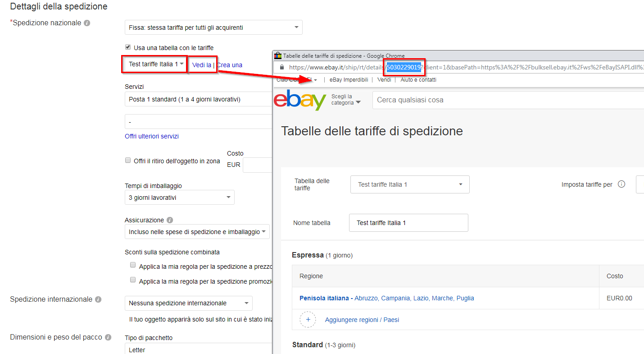This screenshot has width=644, height=354.
Task: Click the info icon next to Imposta tariffe per
Action: coord(622,184)
